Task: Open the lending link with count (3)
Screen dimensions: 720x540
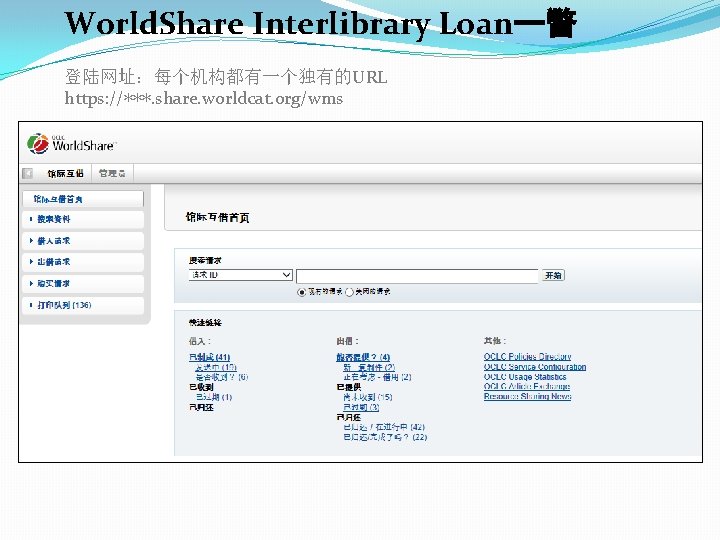Action: point(361,407)
